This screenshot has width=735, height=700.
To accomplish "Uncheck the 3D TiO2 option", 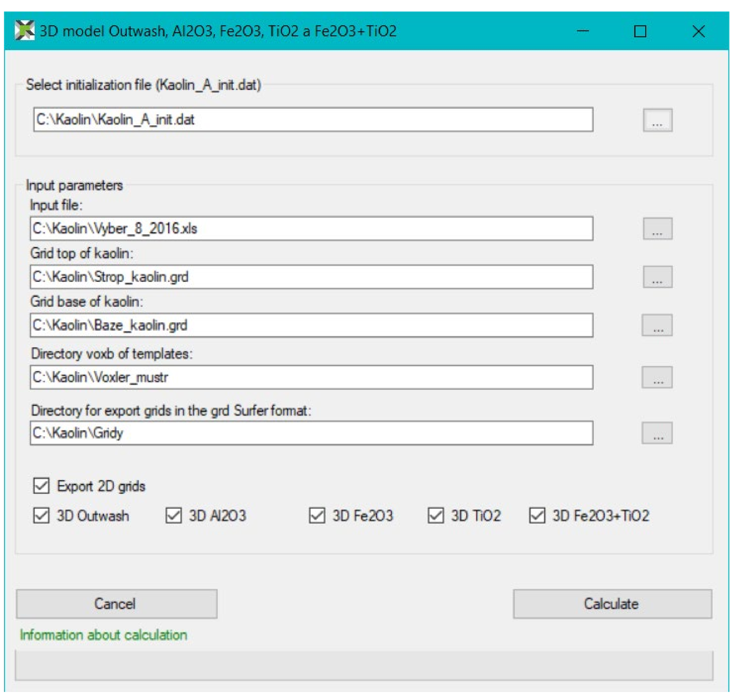I will point(436,516).
